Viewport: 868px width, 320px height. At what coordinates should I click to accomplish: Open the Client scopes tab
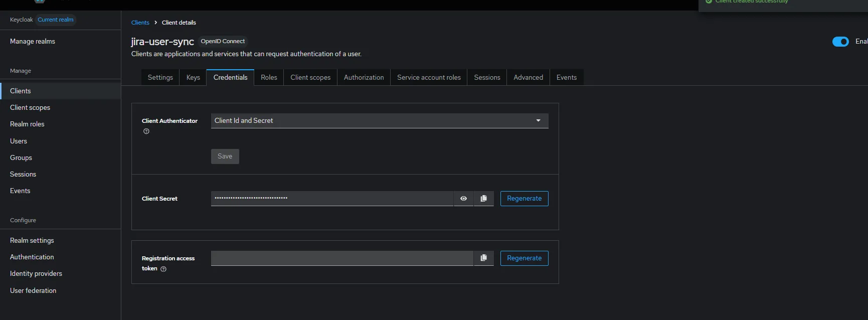click(x=310, y=77)
